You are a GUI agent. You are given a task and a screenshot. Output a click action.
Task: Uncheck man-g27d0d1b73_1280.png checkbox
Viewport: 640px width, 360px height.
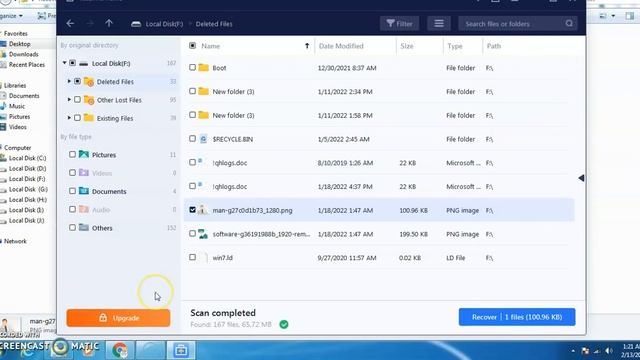(192, 210)
